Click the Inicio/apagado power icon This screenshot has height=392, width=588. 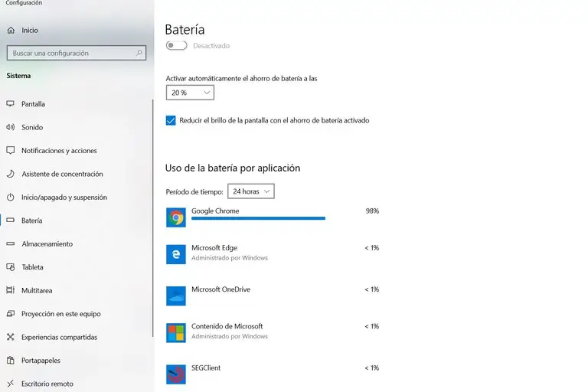(11, 197)
